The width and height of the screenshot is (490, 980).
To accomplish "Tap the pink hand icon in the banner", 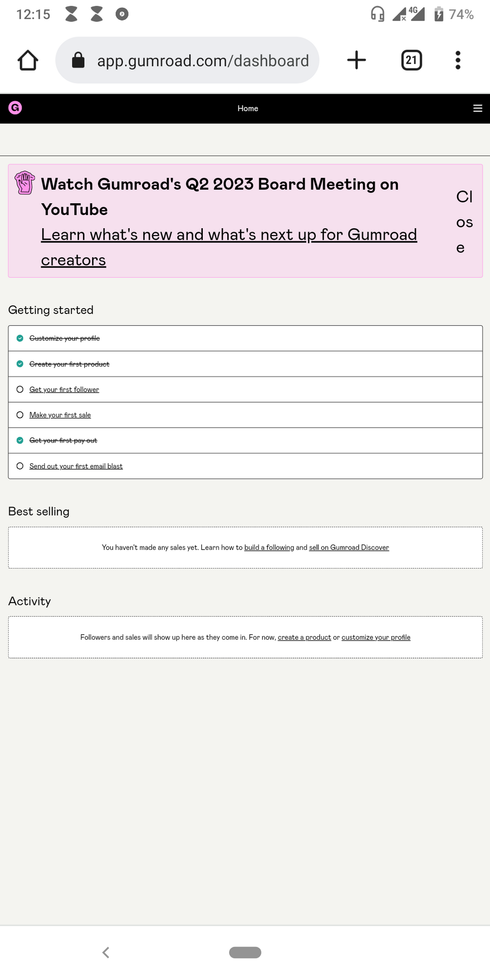I will [x=24, y=183].
